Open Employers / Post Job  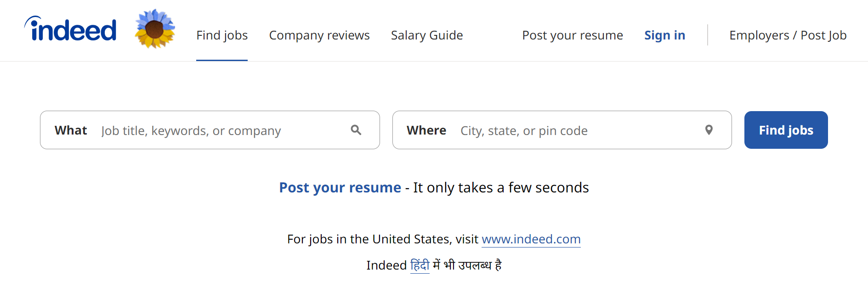click(x=788, y=35)
